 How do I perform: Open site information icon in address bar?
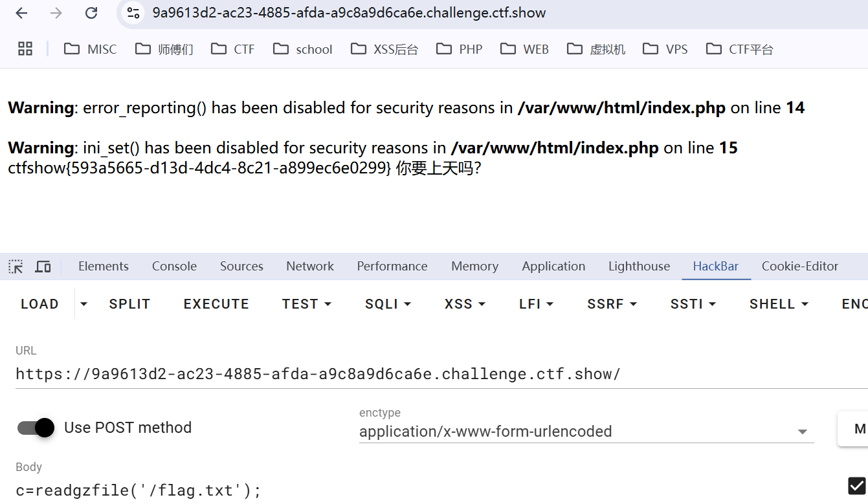pos(133,13)
